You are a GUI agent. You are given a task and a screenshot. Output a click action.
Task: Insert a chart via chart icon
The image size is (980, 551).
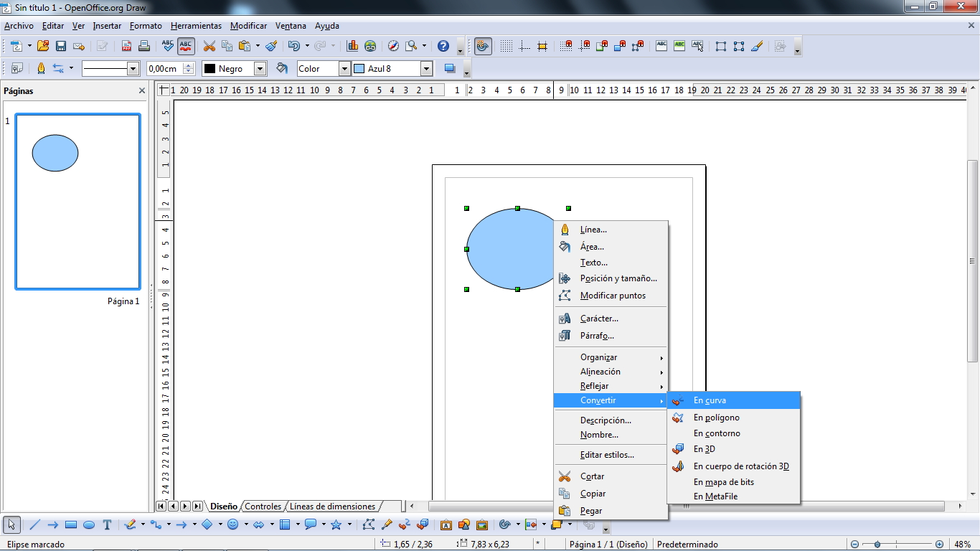click(x=352, y=46)
